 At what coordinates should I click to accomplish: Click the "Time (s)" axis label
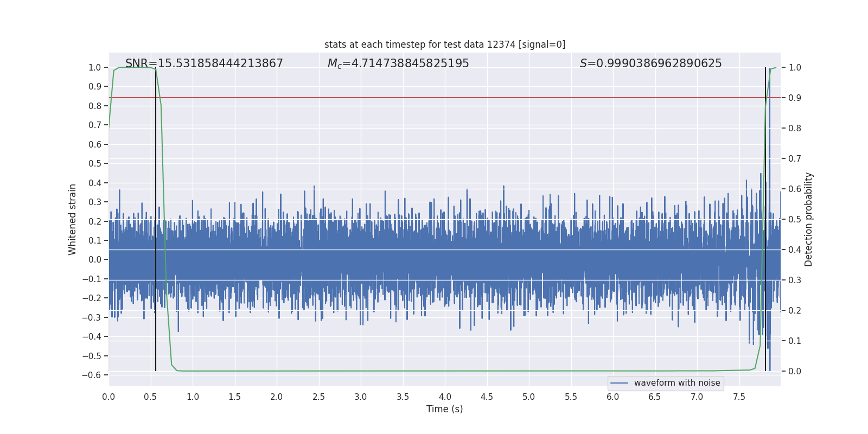tap(444, 409)
